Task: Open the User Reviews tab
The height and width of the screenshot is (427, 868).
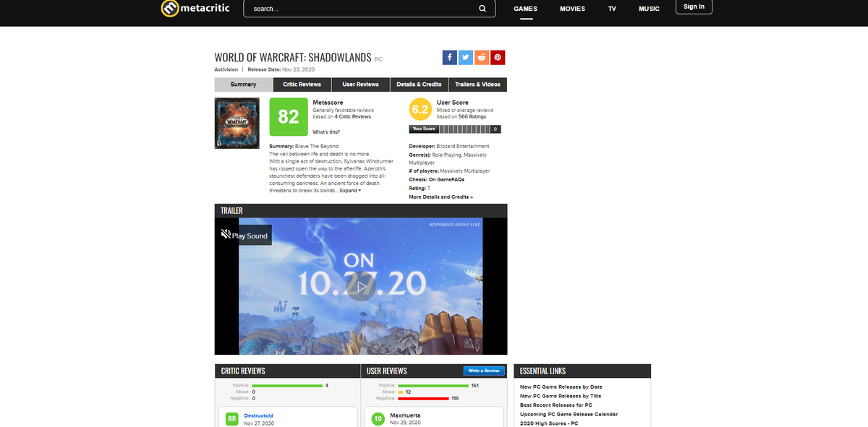Action: 360,85
